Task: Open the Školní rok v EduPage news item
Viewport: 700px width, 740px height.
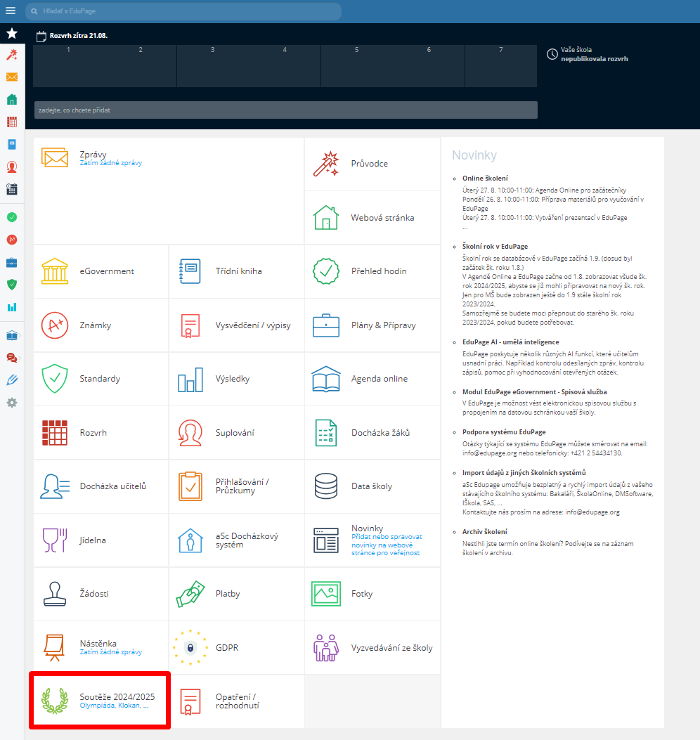Action: click(495, 247)
